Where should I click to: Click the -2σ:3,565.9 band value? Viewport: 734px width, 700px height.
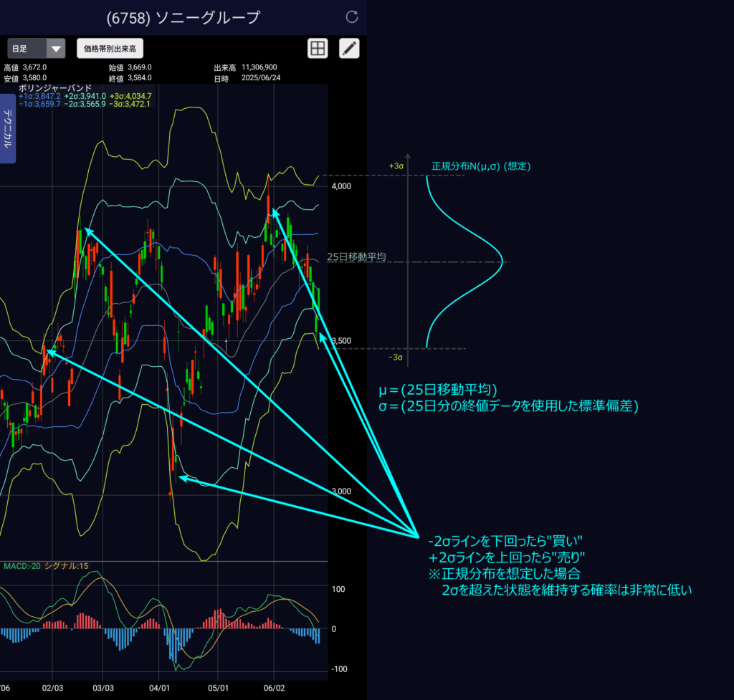click(x=85, y=104)
